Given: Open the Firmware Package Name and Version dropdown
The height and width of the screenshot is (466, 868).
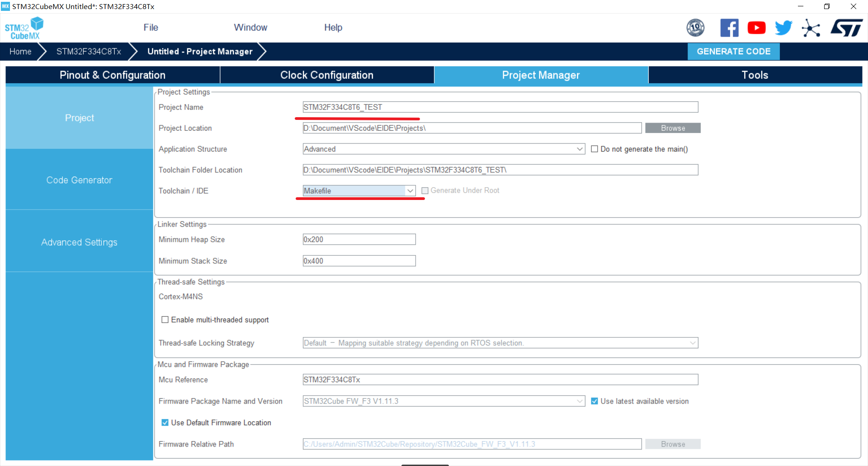Looking at the screenshot, I should coord(444,401).
